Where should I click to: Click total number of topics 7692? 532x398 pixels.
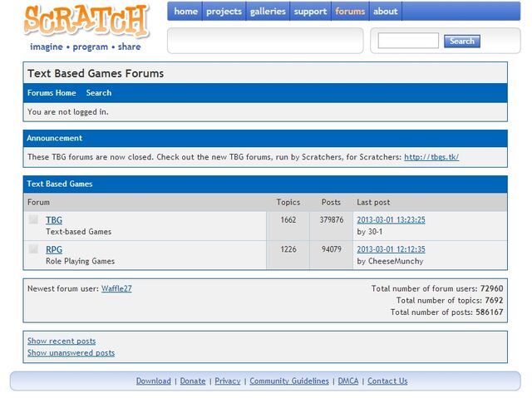click(494, 300)
